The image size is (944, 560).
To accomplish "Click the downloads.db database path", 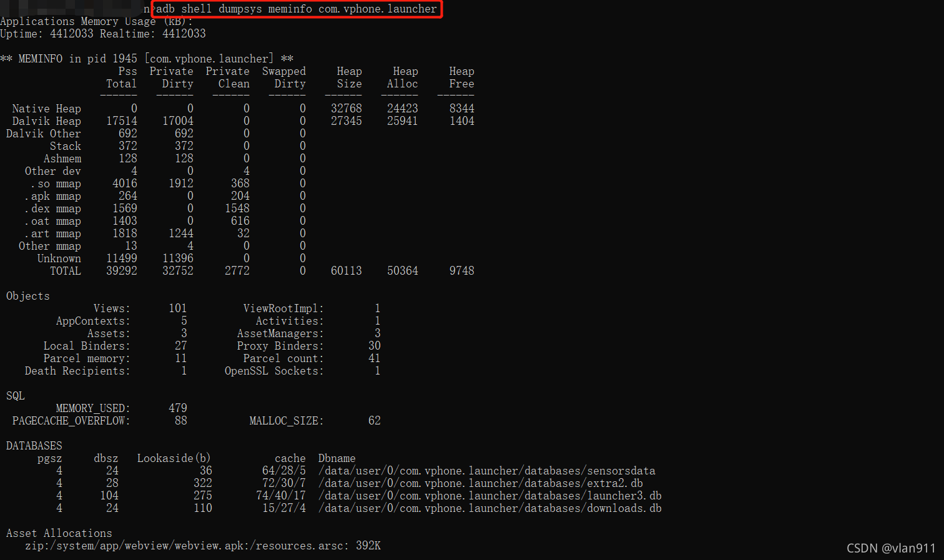I will tap(490, 508).
